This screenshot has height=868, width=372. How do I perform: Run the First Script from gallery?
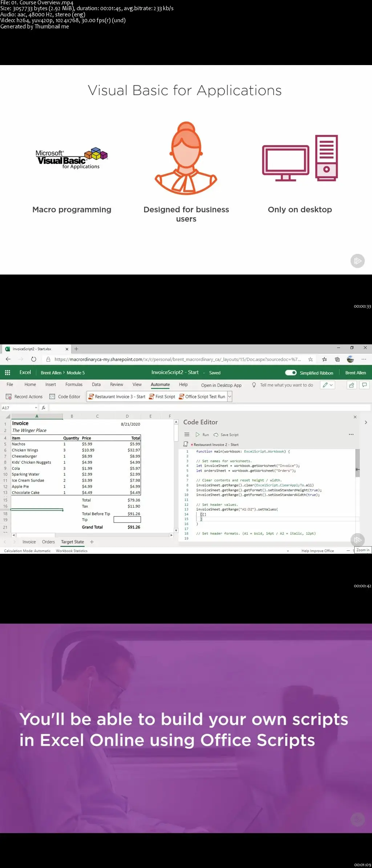pyautogui.click(x=162, y=397)
